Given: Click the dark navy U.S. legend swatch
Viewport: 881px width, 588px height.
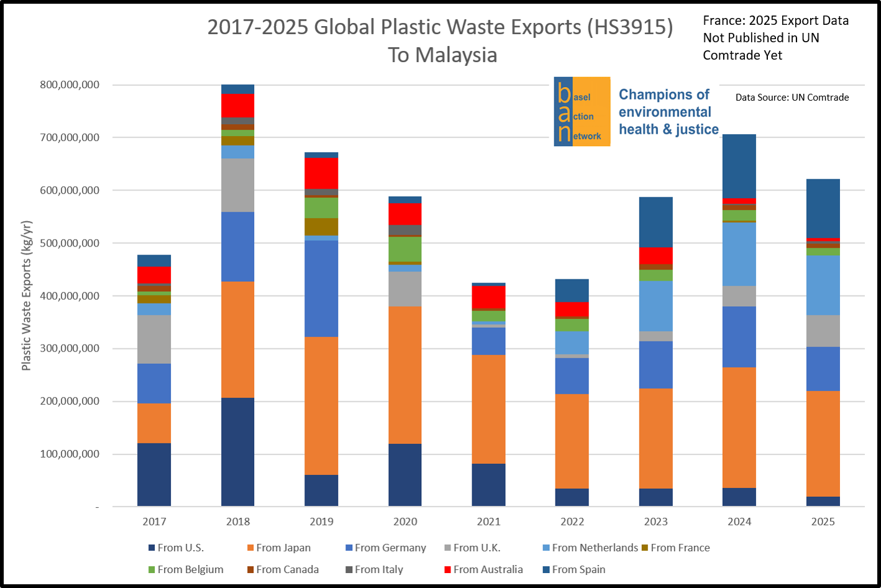Looking at the screenshot, I should point(152,548).
